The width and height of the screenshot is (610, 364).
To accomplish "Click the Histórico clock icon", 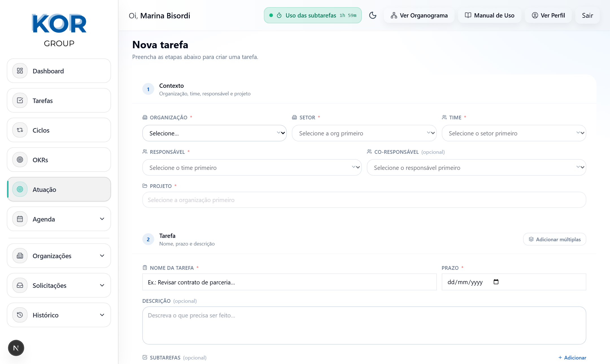I will tap(20, 315).
